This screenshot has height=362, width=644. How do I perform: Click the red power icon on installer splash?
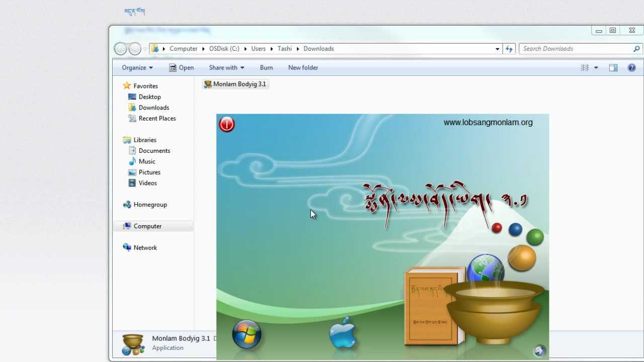(x=227, y=124)
